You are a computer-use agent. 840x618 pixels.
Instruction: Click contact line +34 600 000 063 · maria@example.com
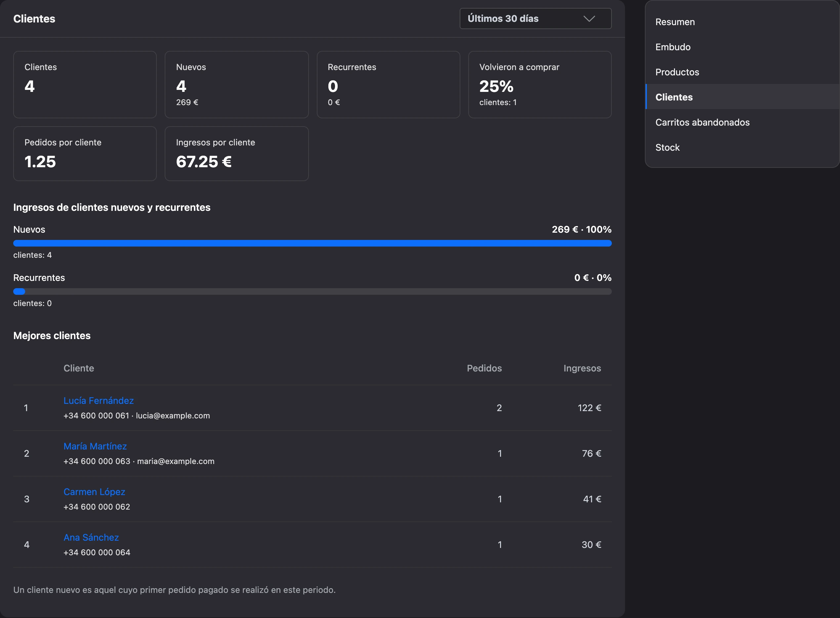pyautogui.click(x=139, y=461)
